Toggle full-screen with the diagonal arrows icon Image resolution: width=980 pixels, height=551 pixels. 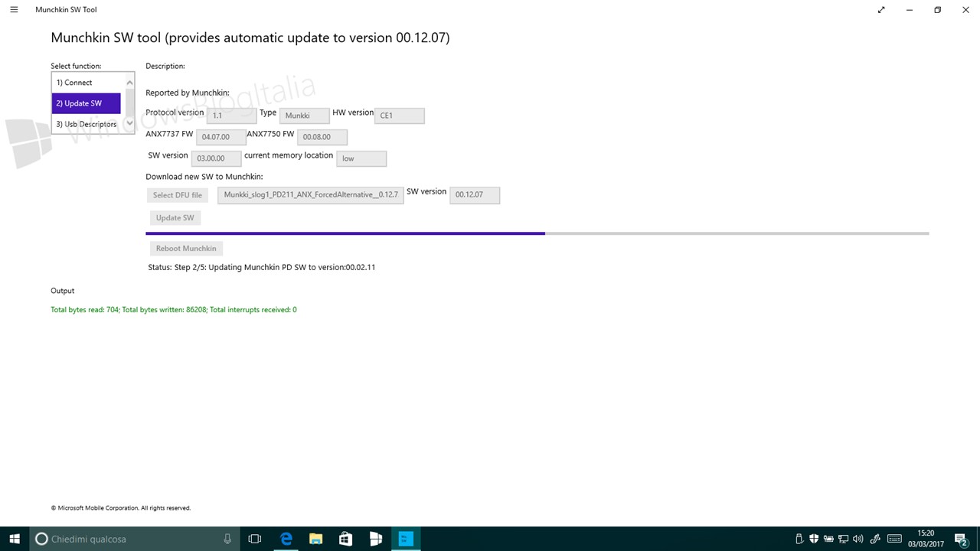tap(881, 10)
